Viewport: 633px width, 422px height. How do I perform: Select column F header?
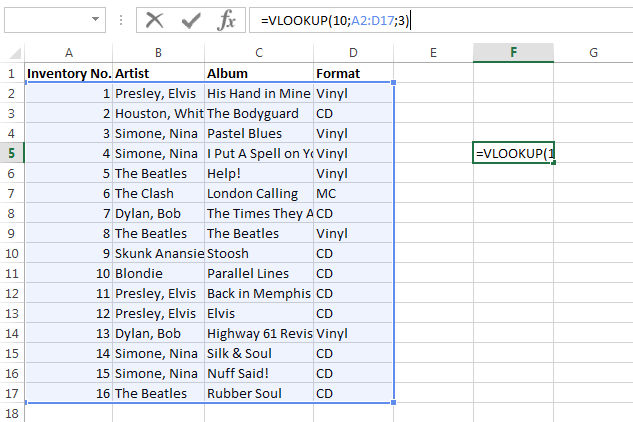513,53
